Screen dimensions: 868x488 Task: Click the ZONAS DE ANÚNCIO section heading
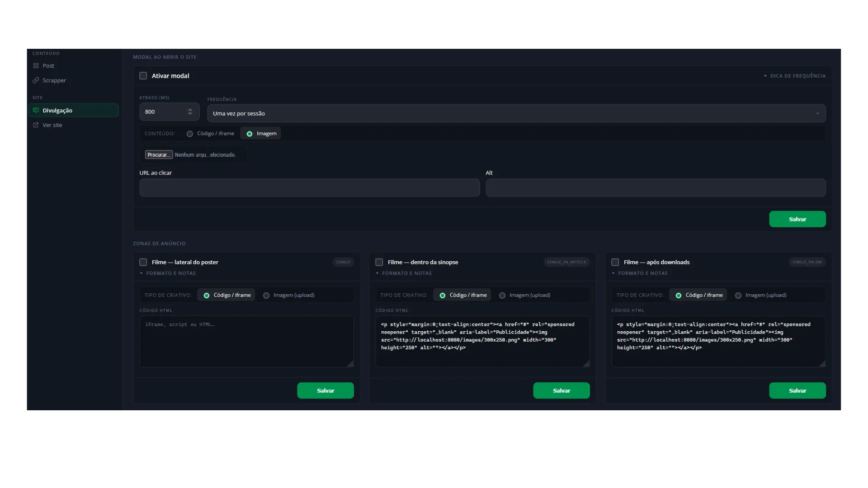(159, 244)
